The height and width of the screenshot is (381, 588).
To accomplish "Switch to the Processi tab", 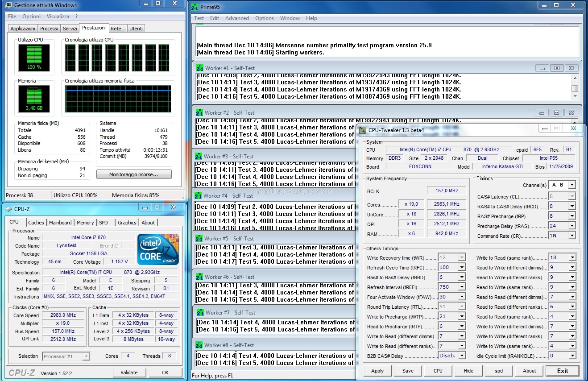I will (49, 29).
